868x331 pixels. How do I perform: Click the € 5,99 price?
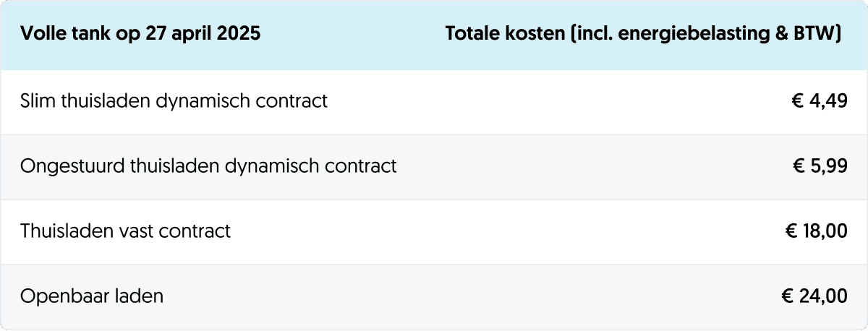(819, 166)
